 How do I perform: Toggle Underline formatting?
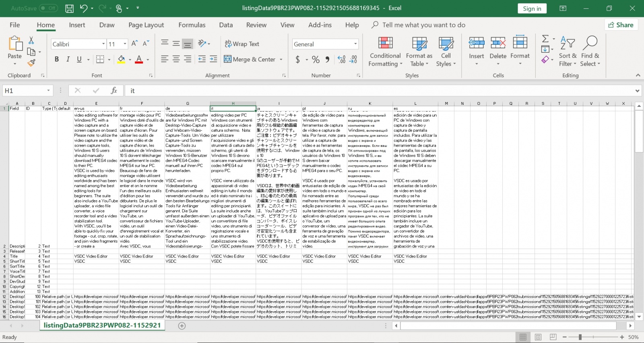79,59
